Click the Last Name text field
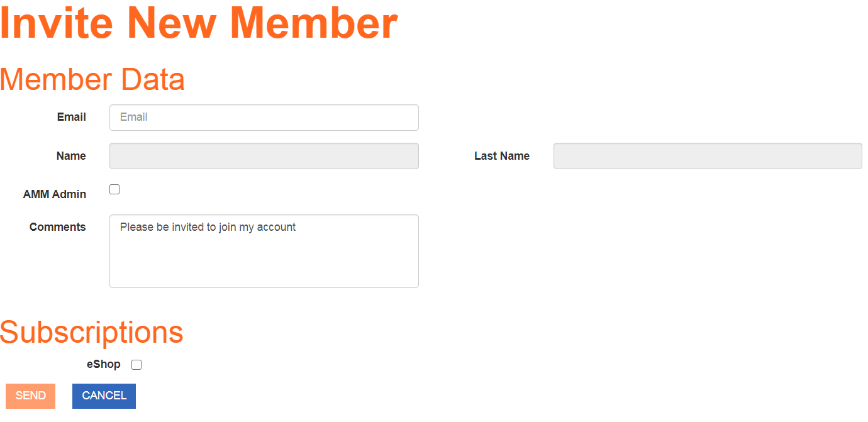Viewport: 868px width, 422px height. click(x=707, y=156)
